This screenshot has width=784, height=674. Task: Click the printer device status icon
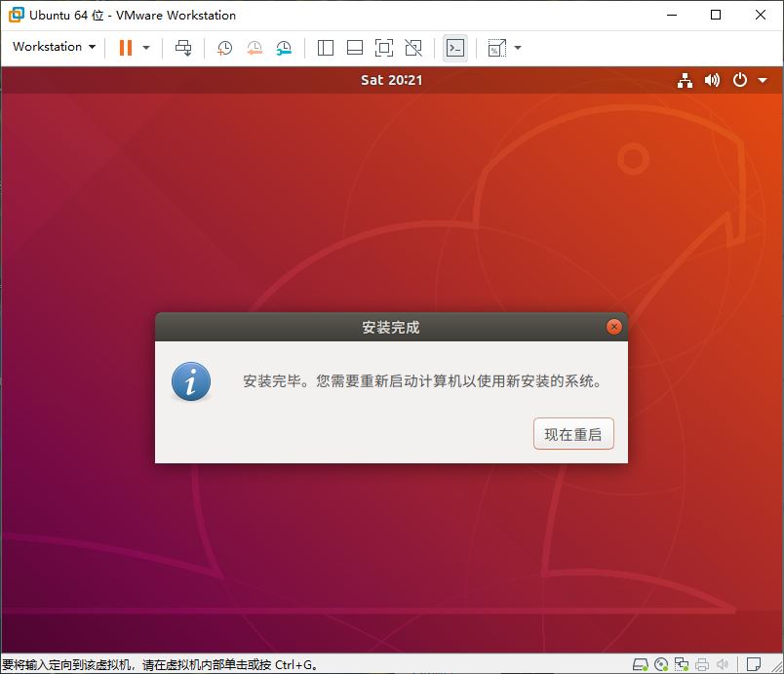(x=702, y=664)
